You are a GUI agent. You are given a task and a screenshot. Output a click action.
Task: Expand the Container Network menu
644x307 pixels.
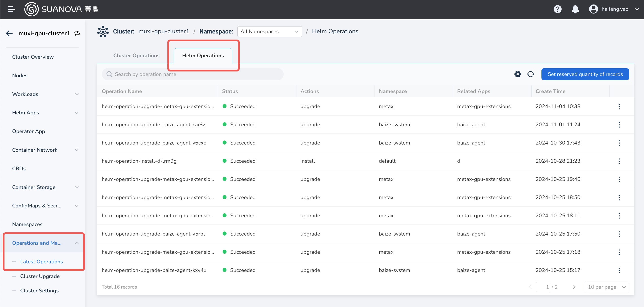[45, 150]
